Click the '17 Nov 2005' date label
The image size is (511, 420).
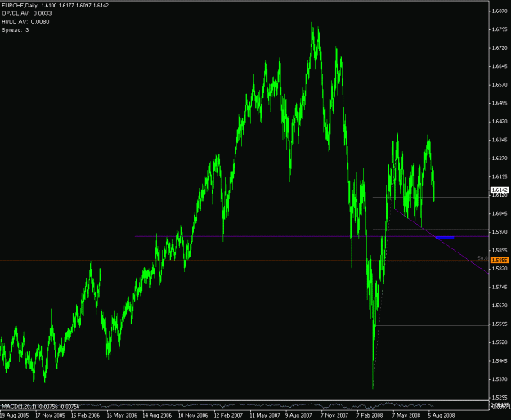pos(50,415)
